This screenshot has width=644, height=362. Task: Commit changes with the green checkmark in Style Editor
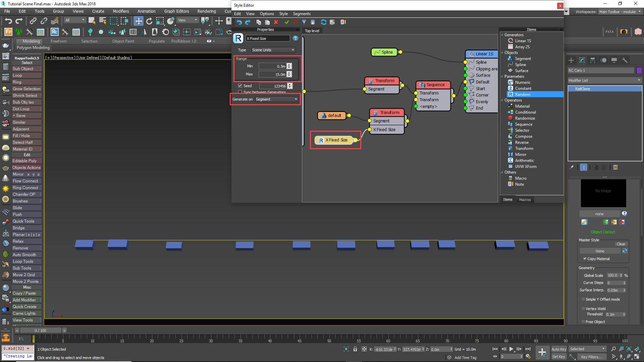(x=286, y=22)
